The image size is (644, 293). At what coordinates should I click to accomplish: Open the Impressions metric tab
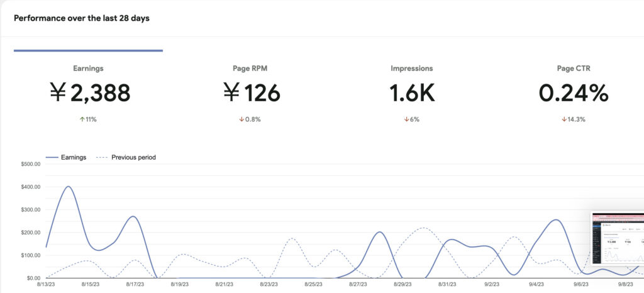[411, 69]
